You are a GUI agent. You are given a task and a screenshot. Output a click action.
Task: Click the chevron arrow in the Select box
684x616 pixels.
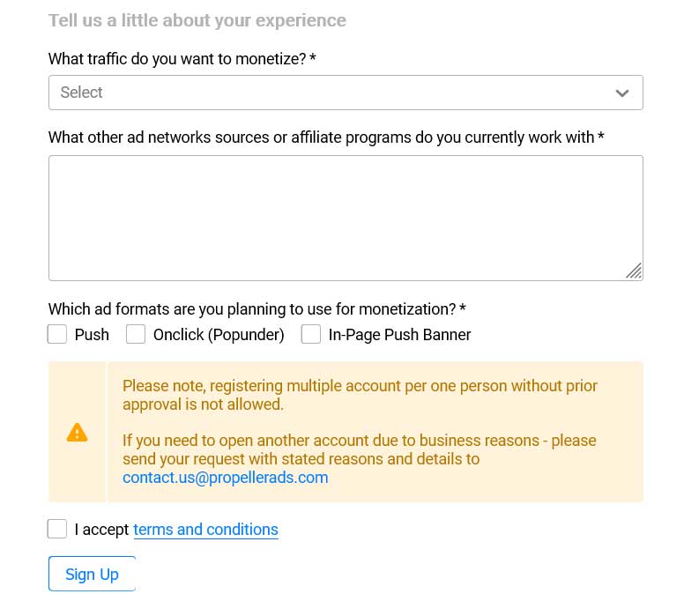click(621, 93)
